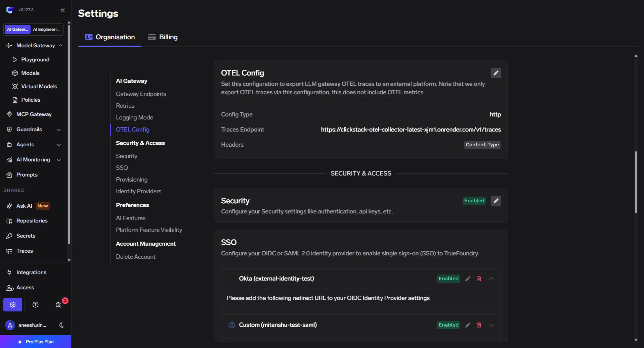Click the http config type value
The width and height of the screenshot is (644, 348).
(495, 114)
